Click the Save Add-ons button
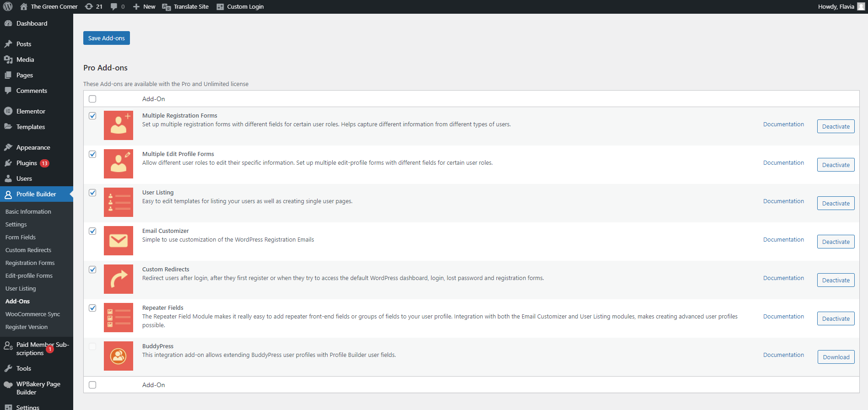The height and width of the screenshot is (410, 868). coord(107,38)
